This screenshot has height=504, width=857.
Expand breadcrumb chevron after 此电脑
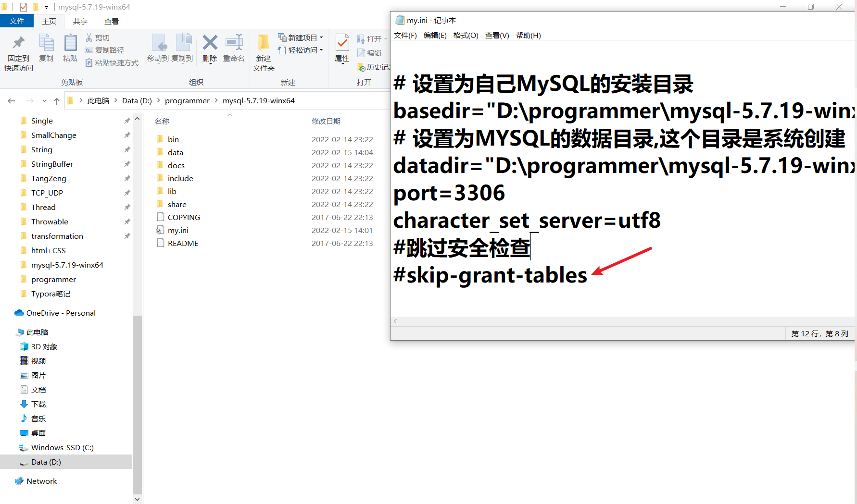pos(115,100)
